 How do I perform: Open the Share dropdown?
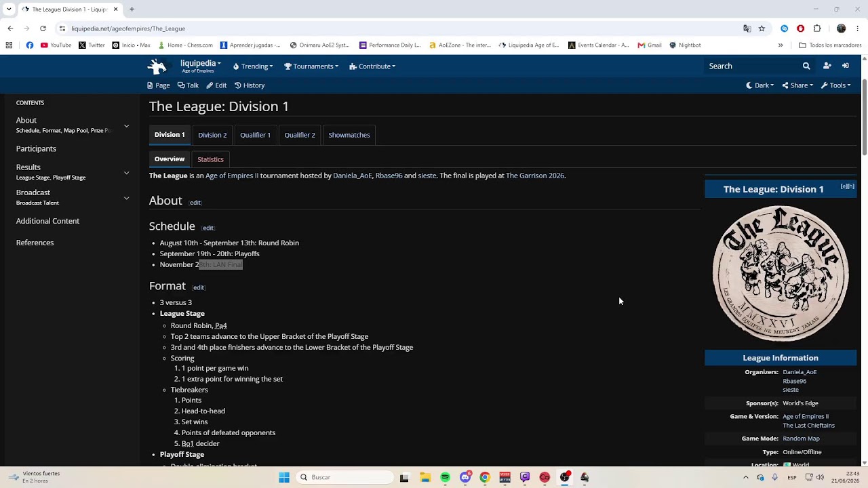797,85
